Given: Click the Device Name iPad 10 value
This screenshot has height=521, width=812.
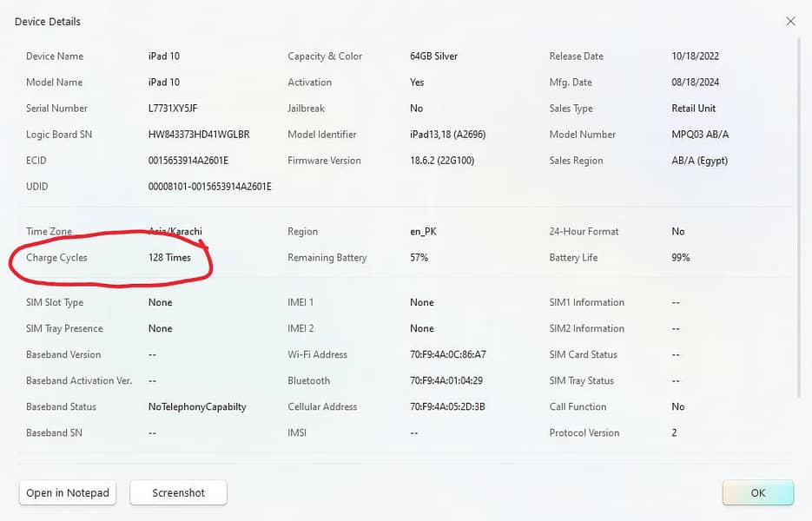Looking at the screenshot, I should click(164, 56).
